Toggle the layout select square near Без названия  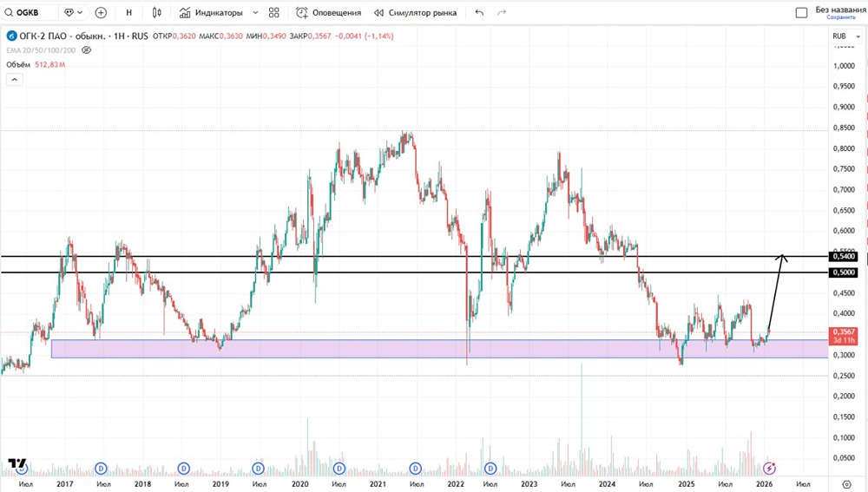[801, 13]
